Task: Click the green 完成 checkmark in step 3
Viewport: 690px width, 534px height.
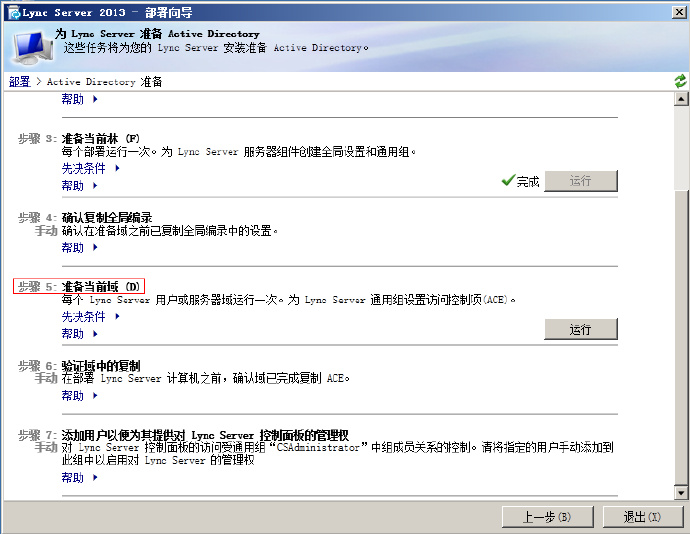Action: (508, 180)
